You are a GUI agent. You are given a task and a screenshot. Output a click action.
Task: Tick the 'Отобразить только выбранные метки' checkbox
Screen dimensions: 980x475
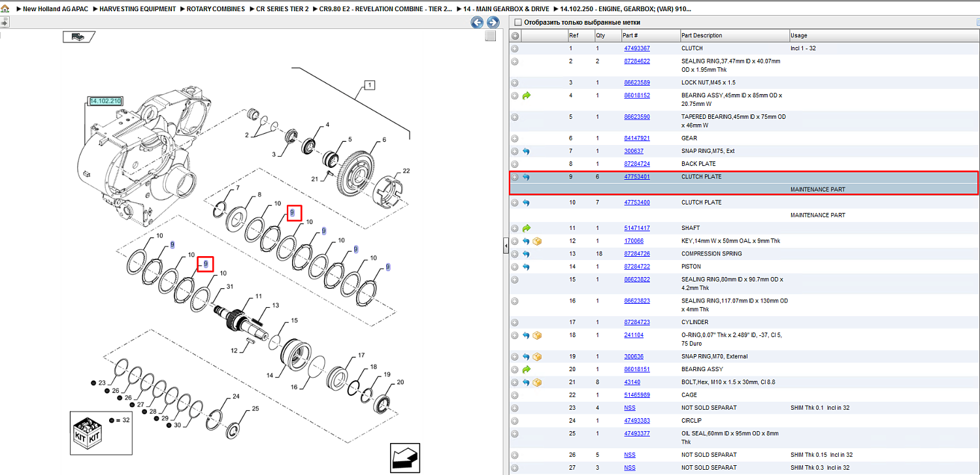click(518, 22)
